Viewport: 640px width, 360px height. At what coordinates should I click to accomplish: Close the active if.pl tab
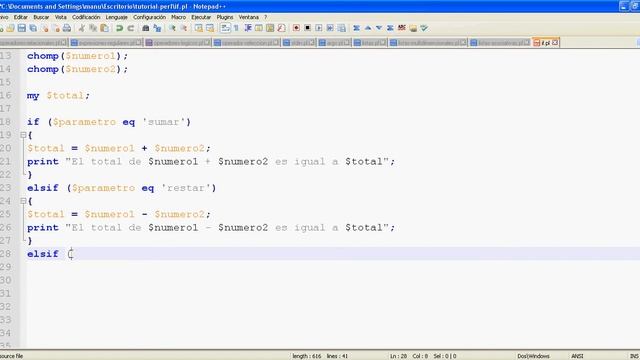555,43
